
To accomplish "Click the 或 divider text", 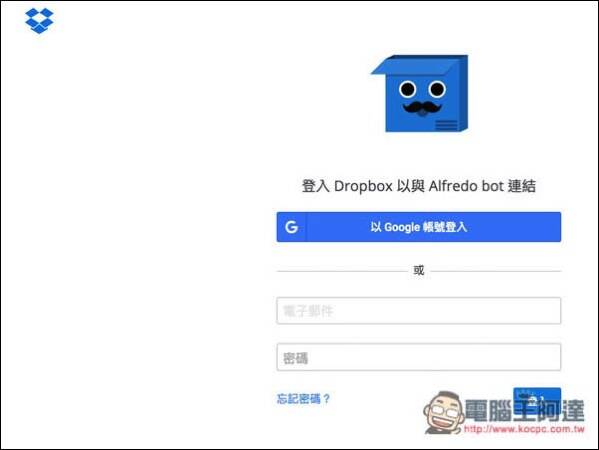I will coord(419,270).
